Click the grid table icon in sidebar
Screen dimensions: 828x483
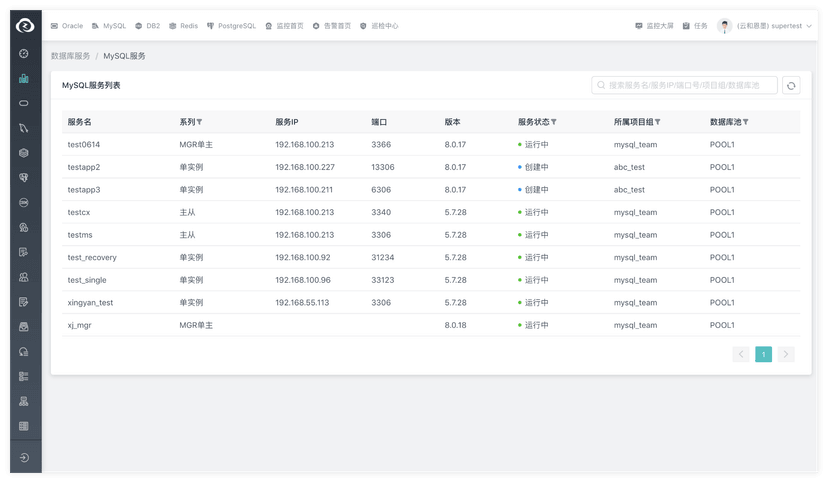click(24, 426)
